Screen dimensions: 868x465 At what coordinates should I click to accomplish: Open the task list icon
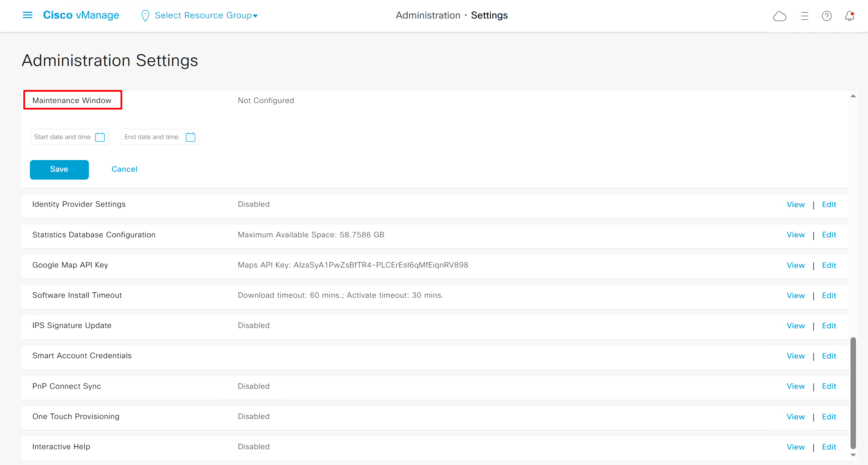pos(804,16)
